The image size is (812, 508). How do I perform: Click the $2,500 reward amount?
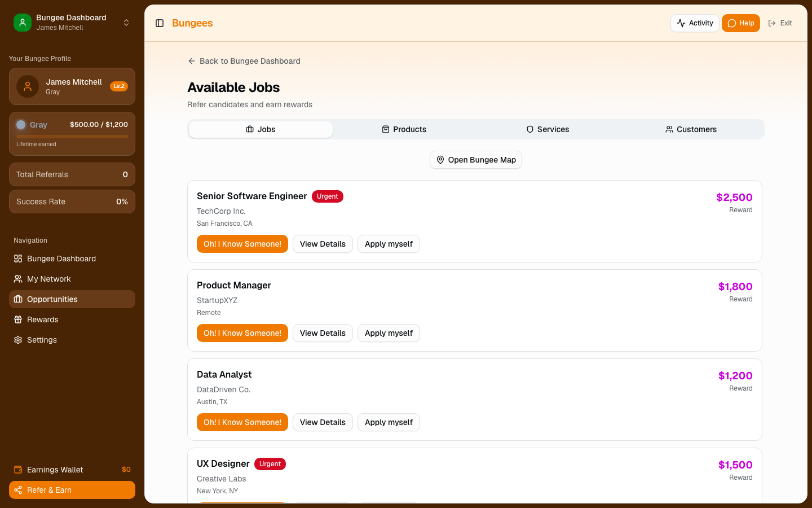[x=734, y=197]
